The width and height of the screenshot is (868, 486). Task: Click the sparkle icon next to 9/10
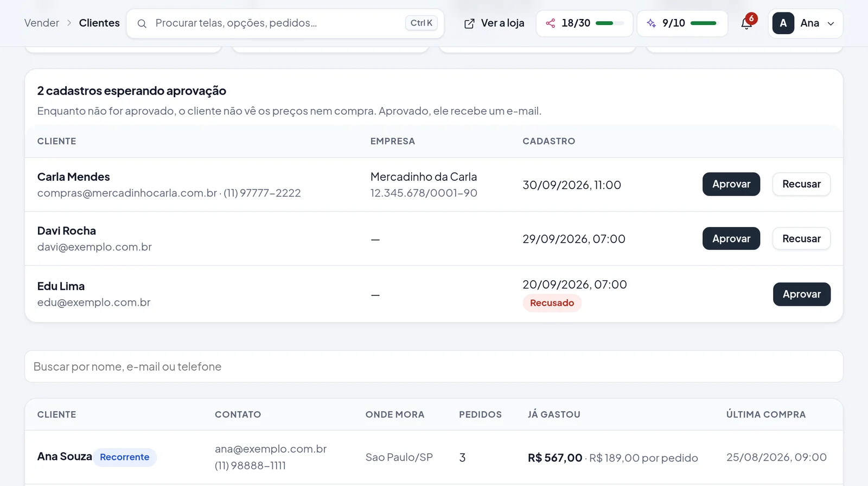pyautogui.click(x=651, y=23)
